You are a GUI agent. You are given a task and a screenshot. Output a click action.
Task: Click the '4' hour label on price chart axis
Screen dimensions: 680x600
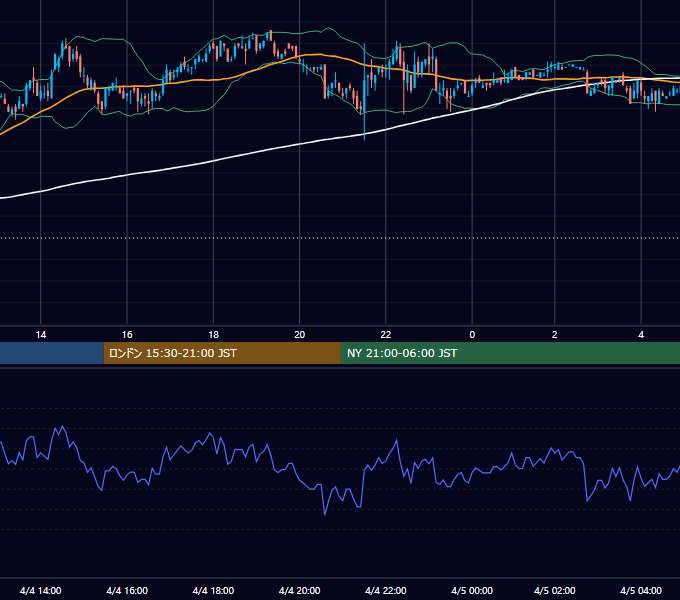(641, 335)
